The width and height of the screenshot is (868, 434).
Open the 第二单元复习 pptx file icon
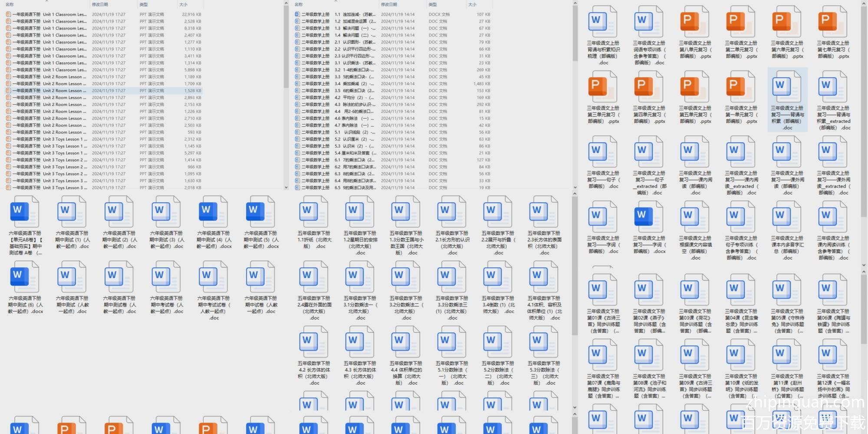click(741, 22)
